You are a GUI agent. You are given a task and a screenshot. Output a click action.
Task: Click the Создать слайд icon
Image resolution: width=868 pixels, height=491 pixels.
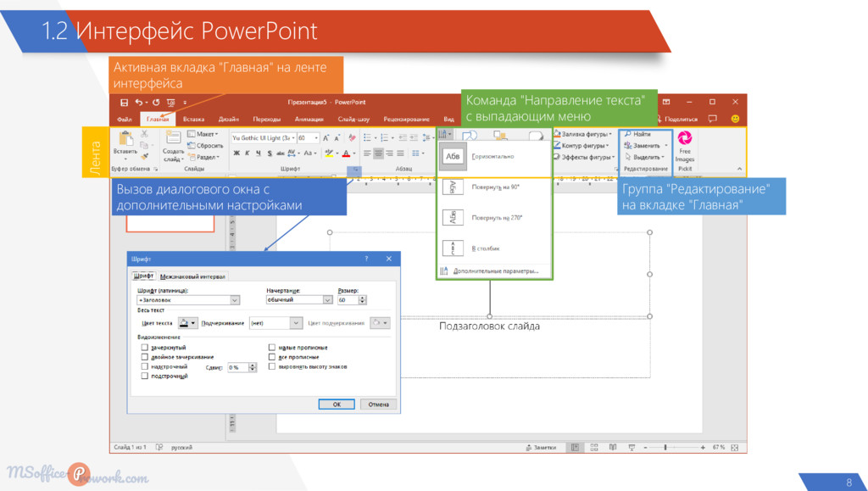click(173, 138)
